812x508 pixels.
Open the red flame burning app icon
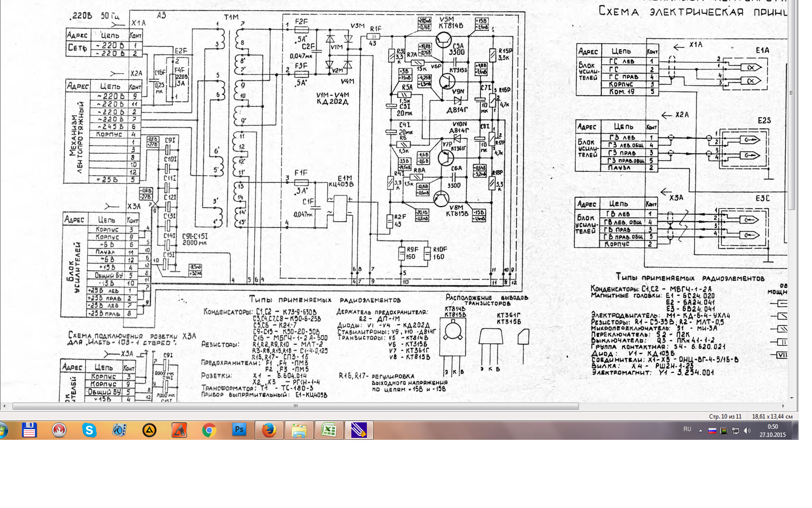coord(59,430)
